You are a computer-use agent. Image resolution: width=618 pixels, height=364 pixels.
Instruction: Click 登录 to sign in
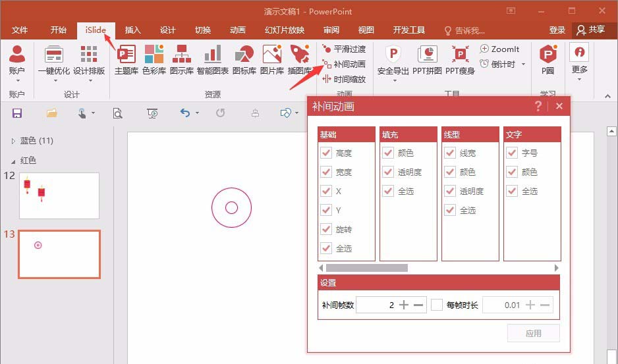tap(557, 30)
